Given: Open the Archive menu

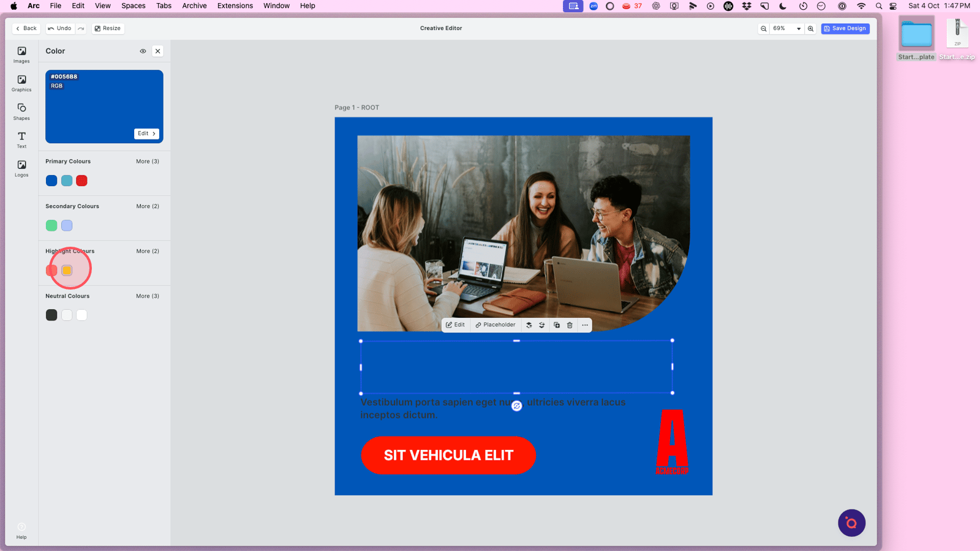Looking at the screenshot, I should click(x=195, y=6).
